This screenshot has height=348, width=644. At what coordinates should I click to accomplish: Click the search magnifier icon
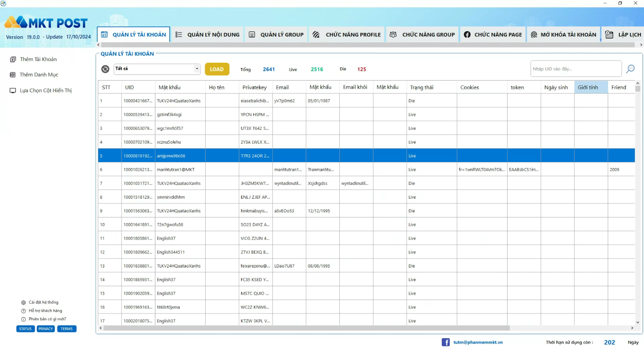(631, 69)
